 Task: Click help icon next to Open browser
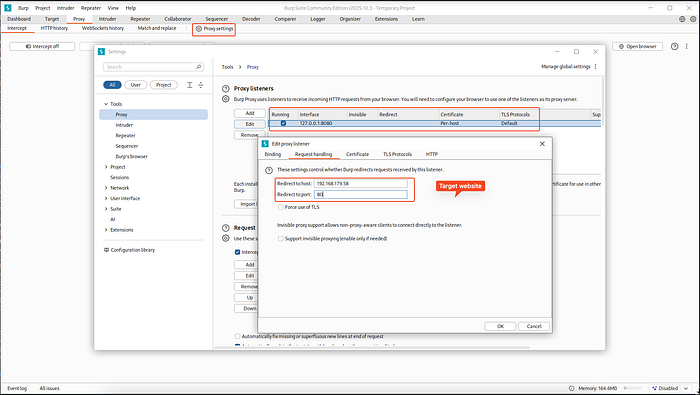675,46
